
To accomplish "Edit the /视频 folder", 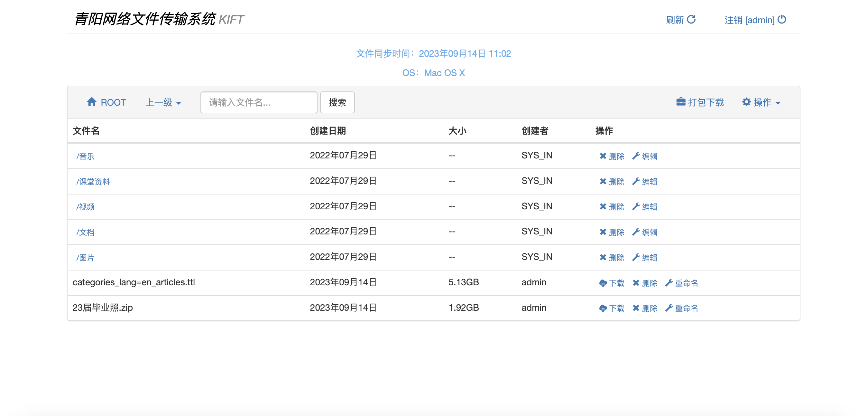I will (x=645, y=207).
